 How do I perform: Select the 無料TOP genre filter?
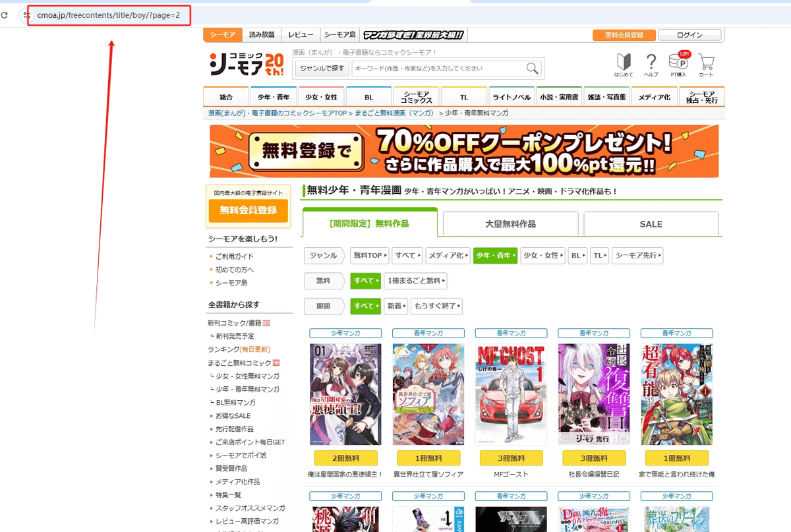(369, 255)
